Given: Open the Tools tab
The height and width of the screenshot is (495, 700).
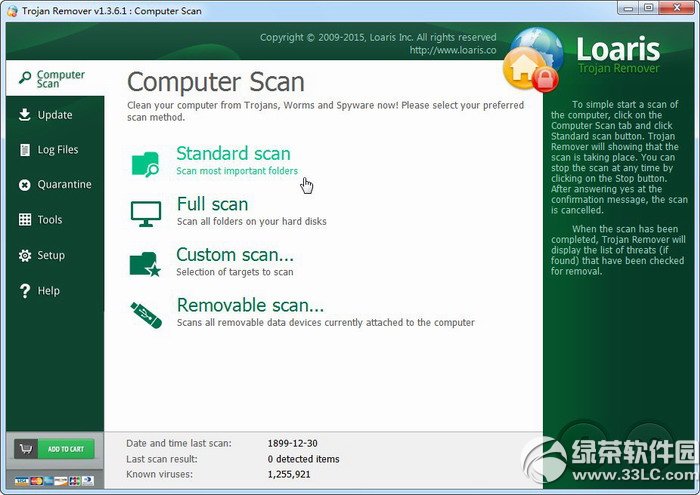Looking at the screenshot, I should point(55,219).
